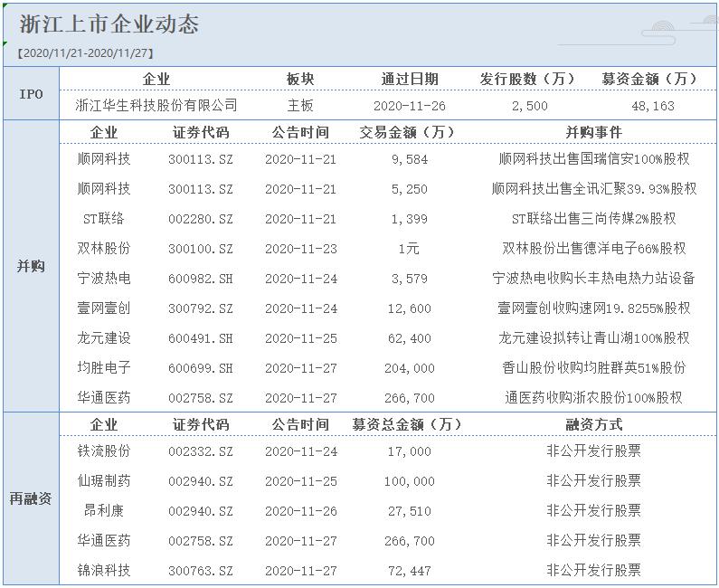
Task: Select the raised amount 17,000
Action: [x=410, y=451]
